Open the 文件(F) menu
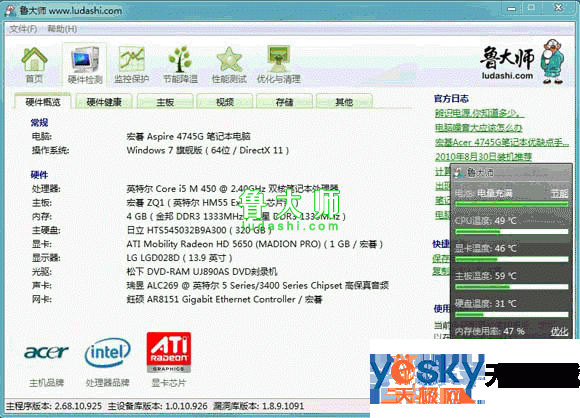The width and height of the screenshot is (580, 418). point(23,29)
